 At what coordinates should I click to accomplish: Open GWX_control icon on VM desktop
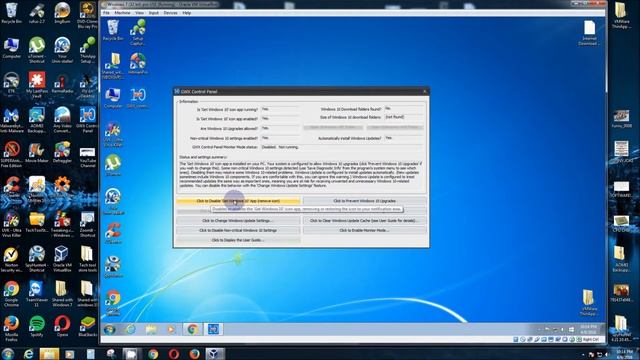(138, 98)
